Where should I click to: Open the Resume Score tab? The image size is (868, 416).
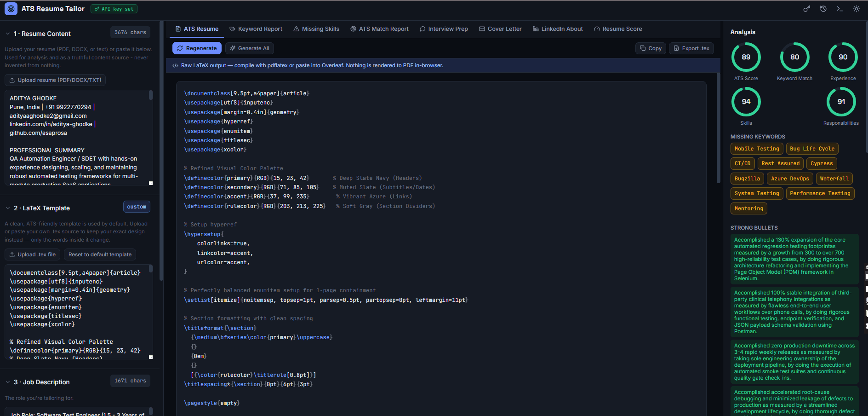coord(618,29)
